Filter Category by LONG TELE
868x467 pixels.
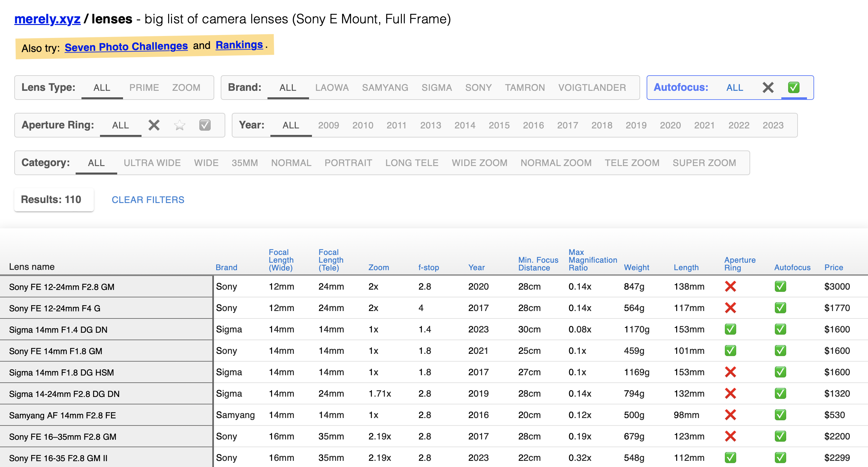pyautogui.click(x=412, y=163)
